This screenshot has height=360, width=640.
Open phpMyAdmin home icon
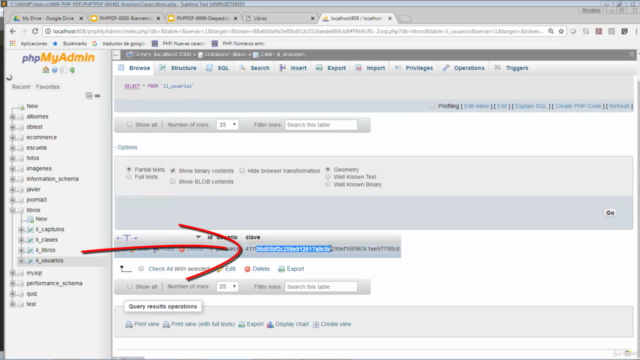click(46, 70)
